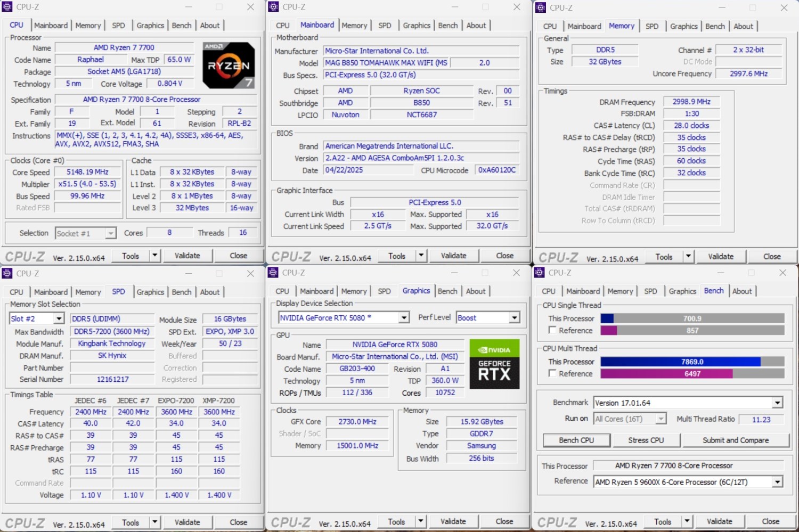This screenshot has width=799, height=532.
Task: Open the reference processor dropdown in the Bench window
Action: tap(777, 482)
